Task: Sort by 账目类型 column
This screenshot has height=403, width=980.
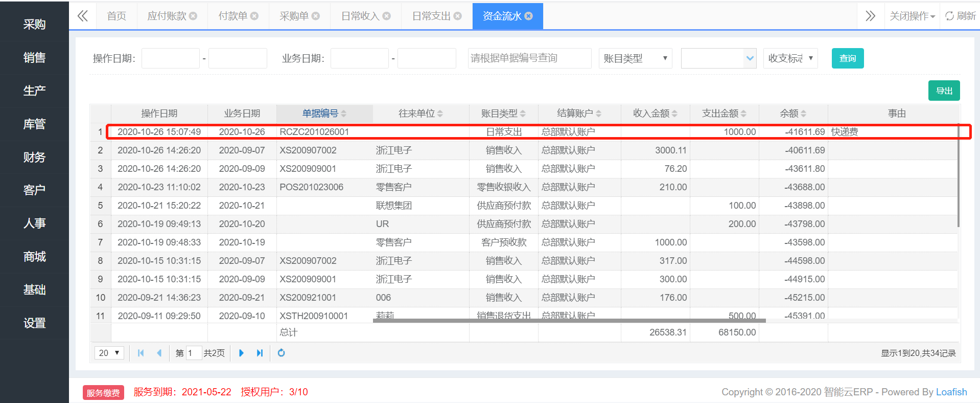Action: point(504,114)
